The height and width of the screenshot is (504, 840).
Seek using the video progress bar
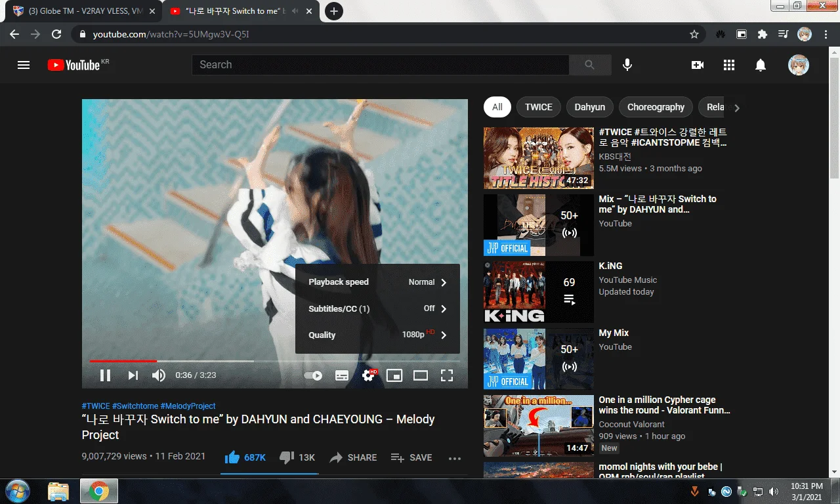pyautogui.click(x=275, y=361)
